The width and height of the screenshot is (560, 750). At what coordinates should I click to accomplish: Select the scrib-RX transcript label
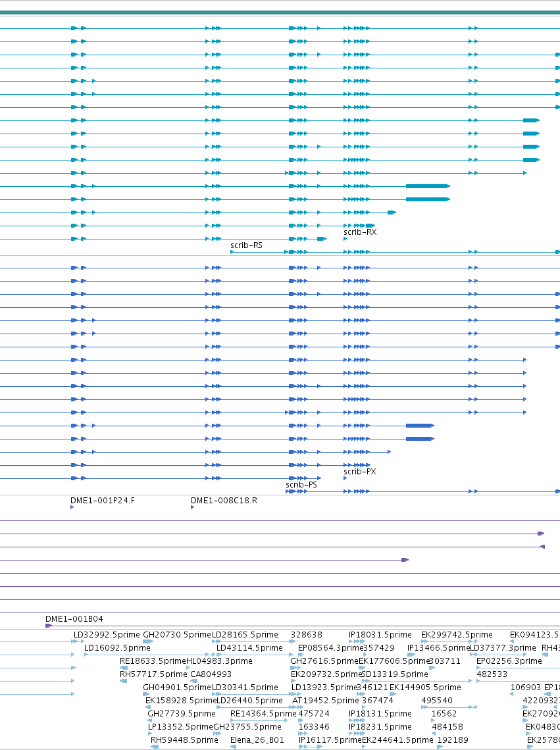coord(360,232)
